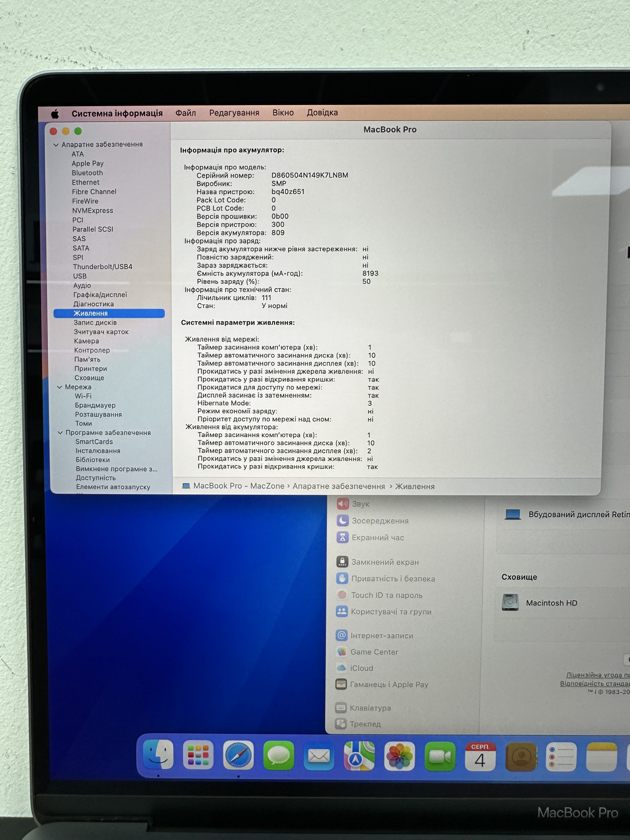Select Інсталювання under software section

click(98, 451)
